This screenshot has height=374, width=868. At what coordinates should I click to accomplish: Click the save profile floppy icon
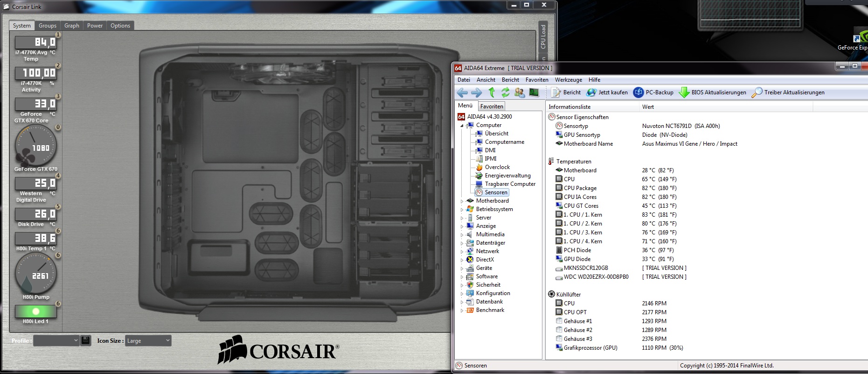pyautogui.click(x=86, y=340)
